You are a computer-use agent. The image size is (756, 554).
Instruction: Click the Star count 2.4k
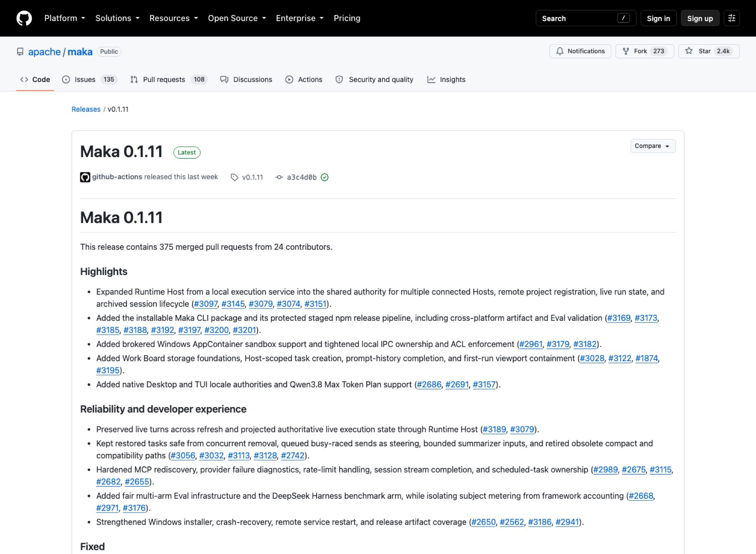(x=723, y=51)
